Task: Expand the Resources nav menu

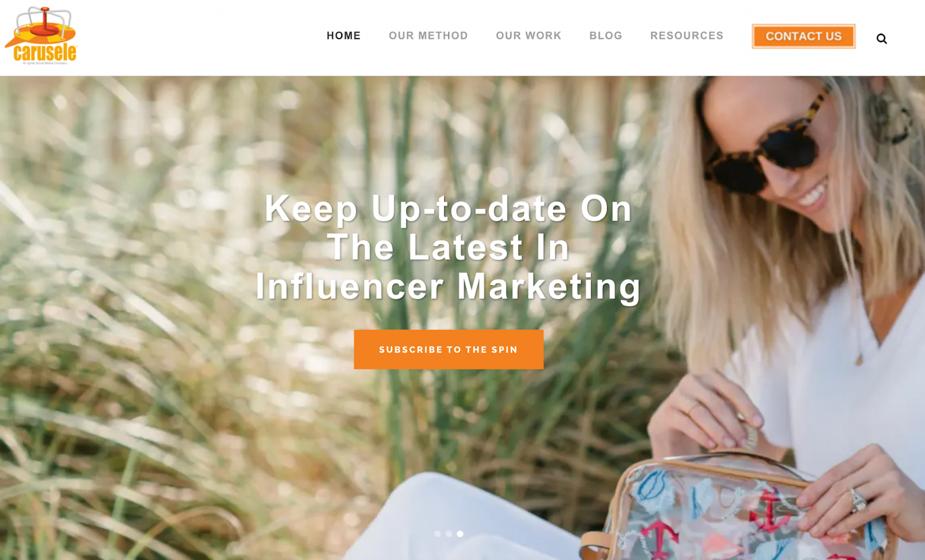Action: 687,36
